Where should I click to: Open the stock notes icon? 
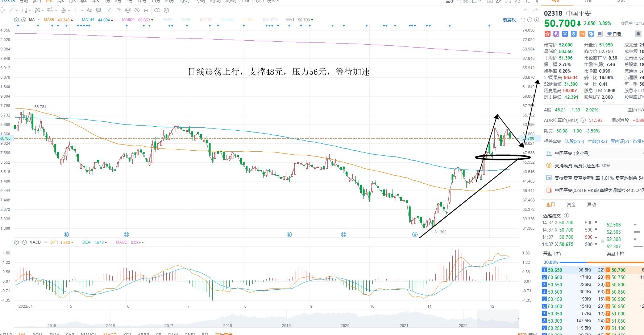600,34
